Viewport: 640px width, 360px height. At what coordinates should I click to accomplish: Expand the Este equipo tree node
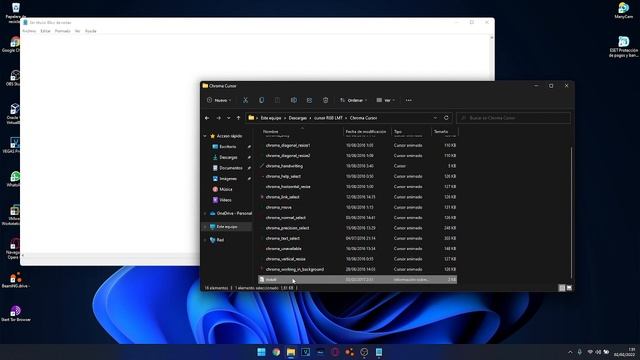[x=205, y=227]
